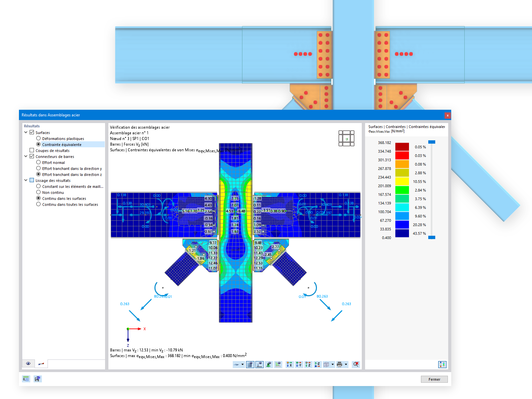Open the surface view plane dropdown arrow

(x=242, y=364)
